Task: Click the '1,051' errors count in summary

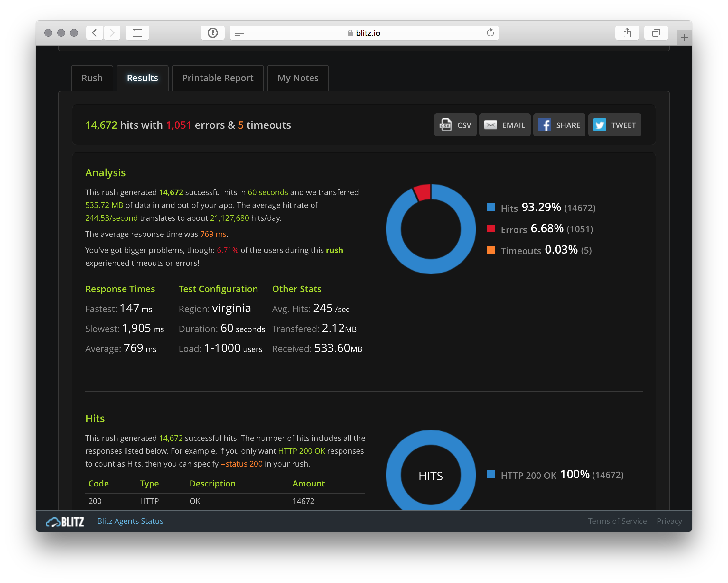Action: tap(179, 125)
